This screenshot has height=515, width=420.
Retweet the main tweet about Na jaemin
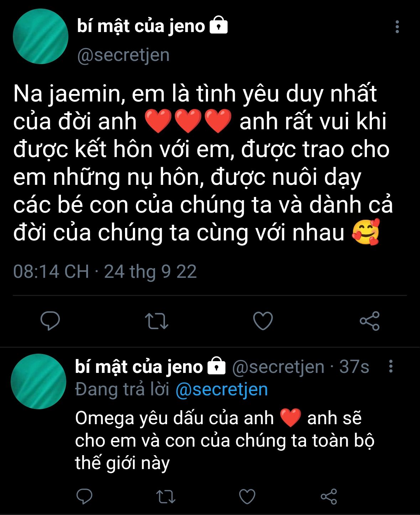coord(157,321)
